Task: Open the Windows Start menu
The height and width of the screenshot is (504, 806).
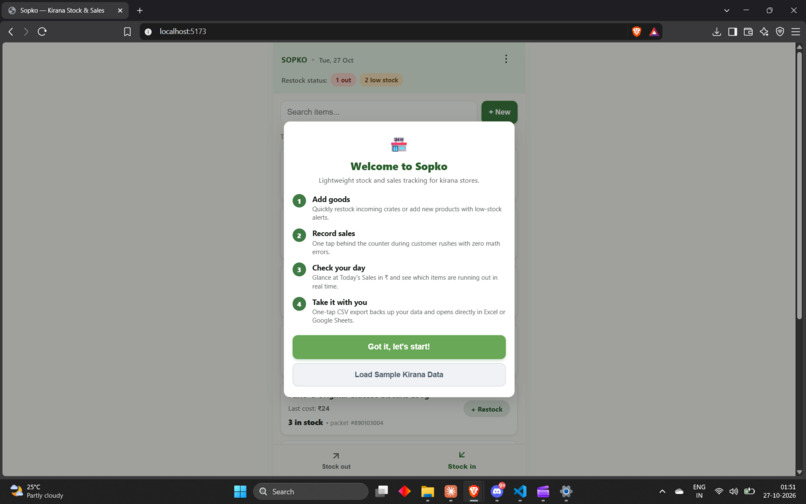Action: click(240, 491)
